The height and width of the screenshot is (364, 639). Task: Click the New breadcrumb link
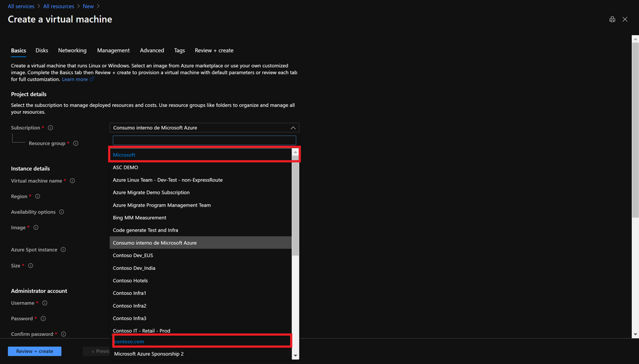pos(88,6)
